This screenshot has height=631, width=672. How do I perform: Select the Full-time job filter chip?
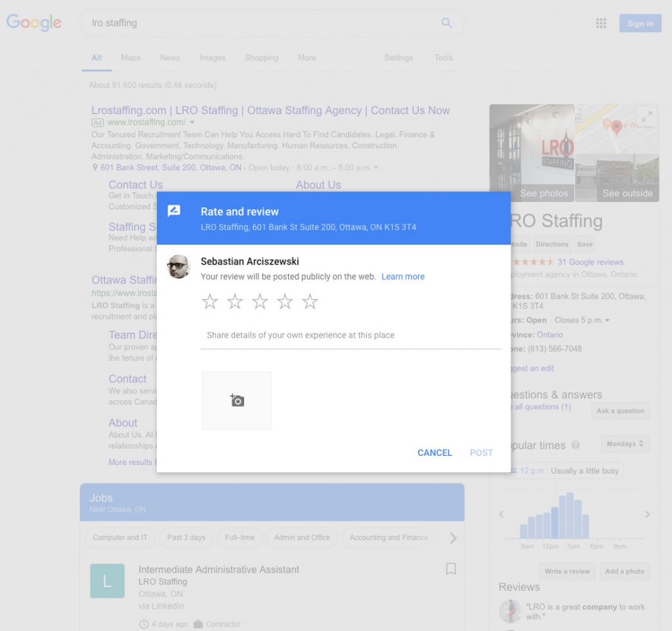tap(240, 538)
